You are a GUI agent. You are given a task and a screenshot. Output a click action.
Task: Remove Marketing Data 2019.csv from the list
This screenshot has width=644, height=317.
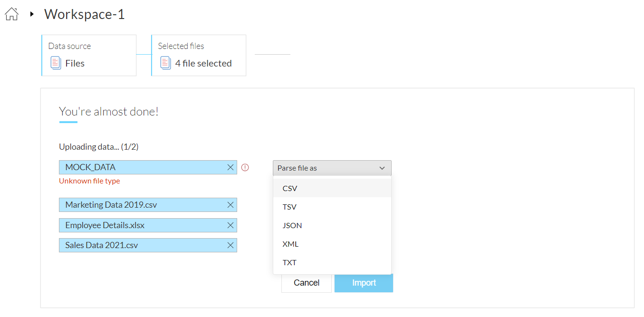(231, 205)
